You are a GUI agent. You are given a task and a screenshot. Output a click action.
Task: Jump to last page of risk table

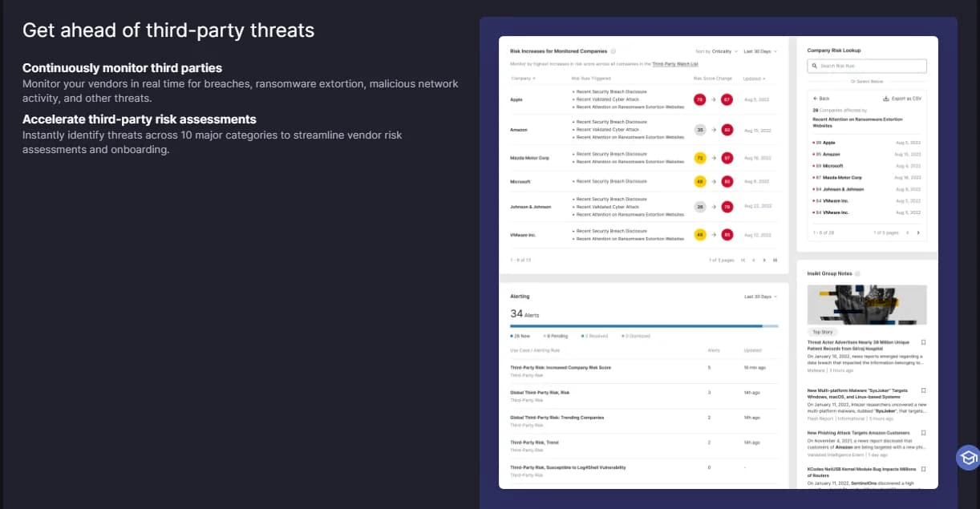pos(775,261)
